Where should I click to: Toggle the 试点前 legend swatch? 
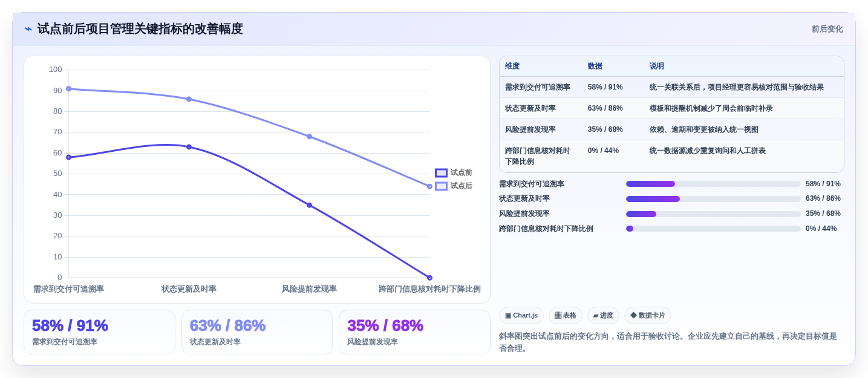pos(441,173)
